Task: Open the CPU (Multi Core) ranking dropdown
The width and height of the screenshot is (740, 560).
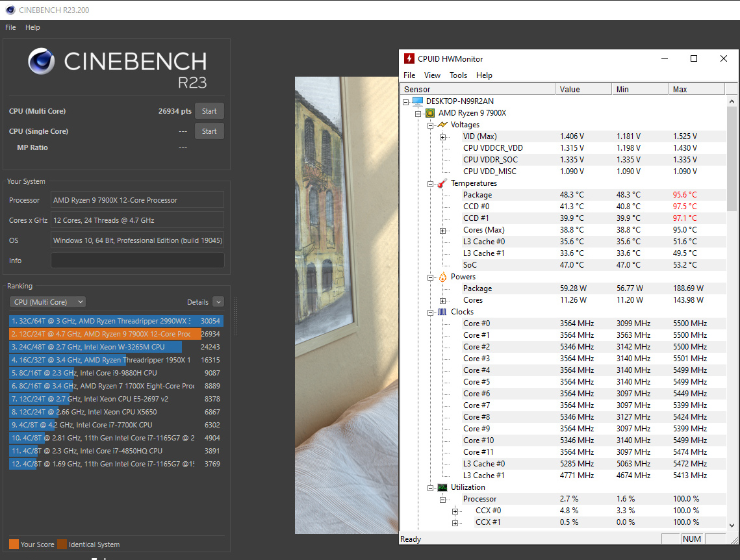Action: 47,302
